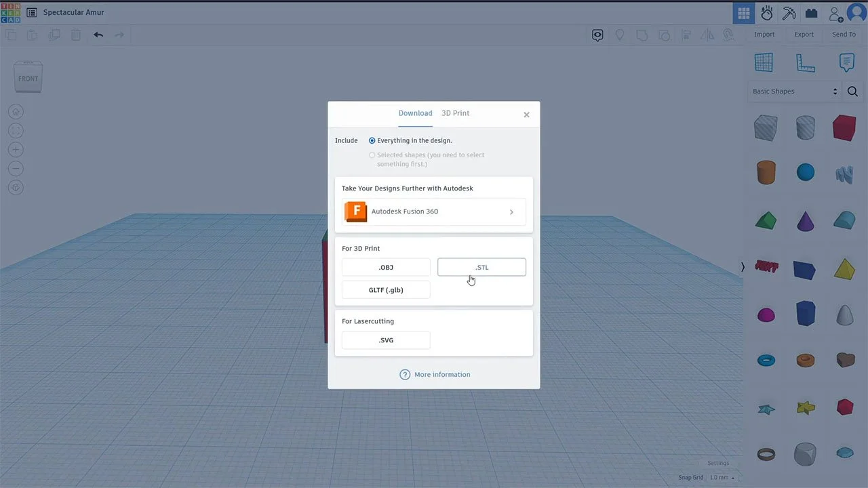Choose the Selected shapes option
Viewport: 868px width, 488px height.
tap(372, 155)
